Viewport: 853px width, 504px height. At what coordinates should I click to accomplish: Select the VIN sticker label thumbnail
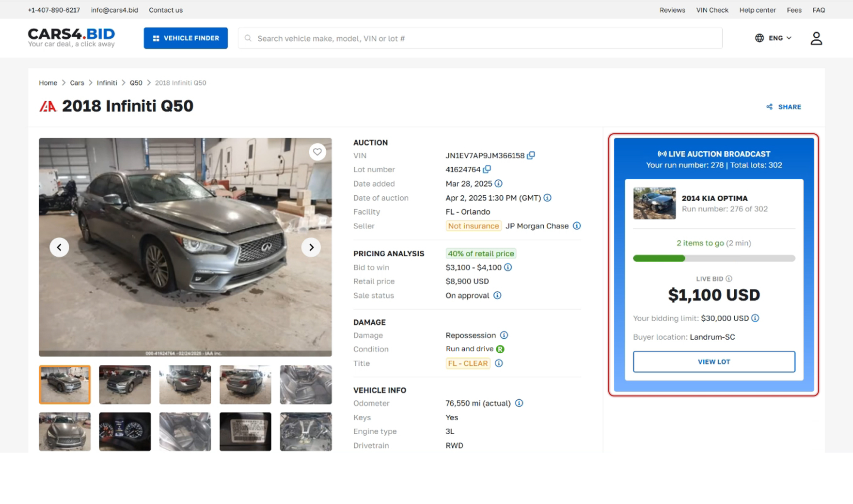coord(245,432)
